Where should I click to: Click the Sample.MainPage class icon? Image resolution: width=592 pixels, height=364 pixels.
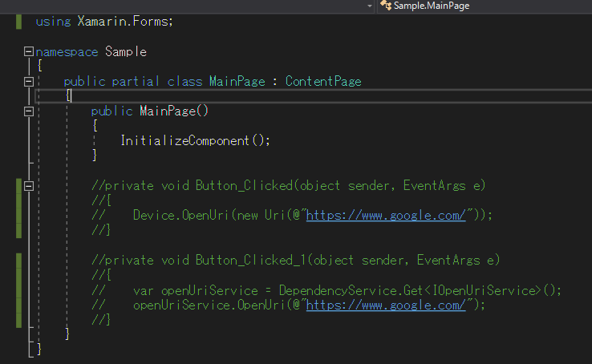386,6
